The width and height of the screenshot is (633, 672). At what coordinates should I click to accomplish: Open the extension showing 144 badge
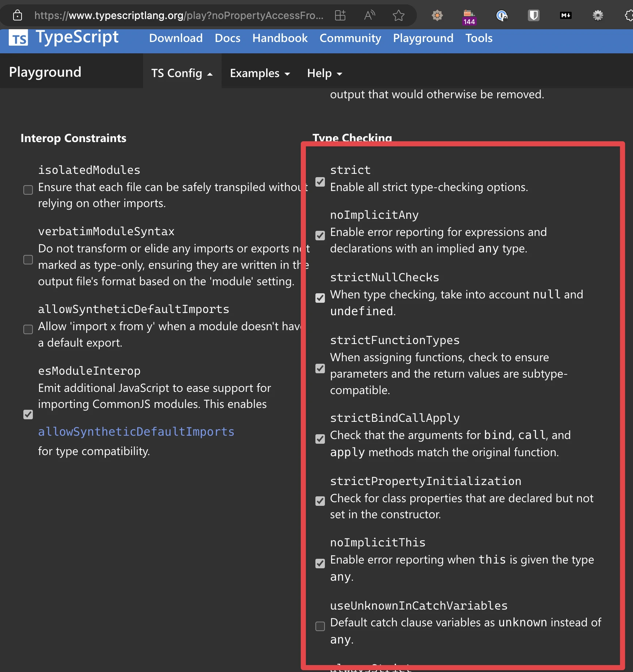click(469, 17)
